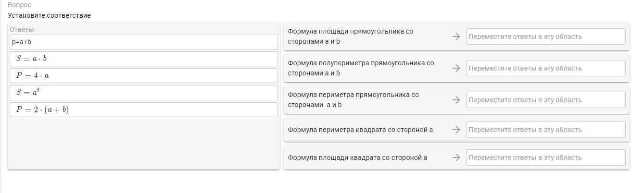Image resolution: width=644 pixels, height=193 pixels.
Task: Click the p=a+b answer tile
Action: click(143, 42)
